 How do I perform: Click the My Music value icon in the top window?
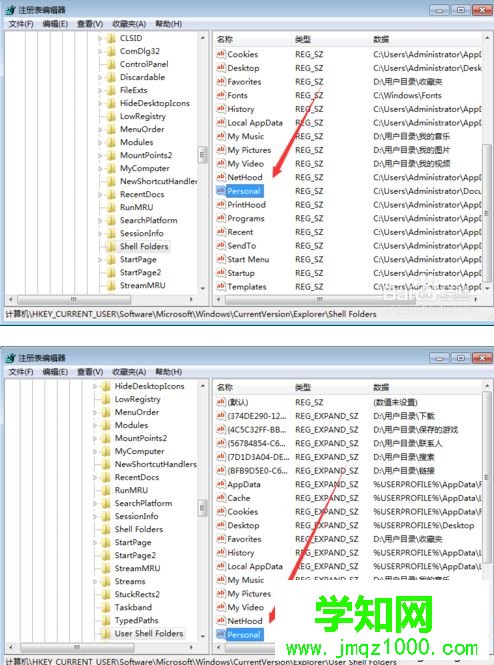point(220,136)
